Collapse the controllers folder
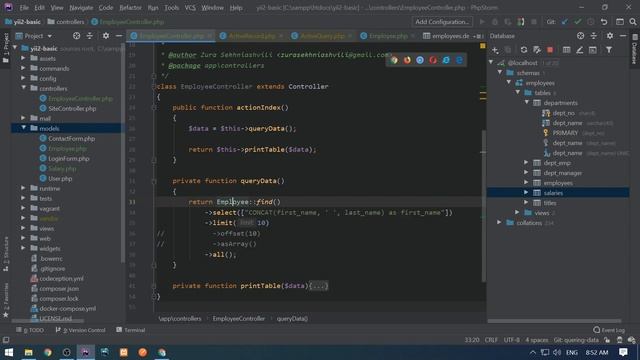The image size is (640, 360). [23, 88]
